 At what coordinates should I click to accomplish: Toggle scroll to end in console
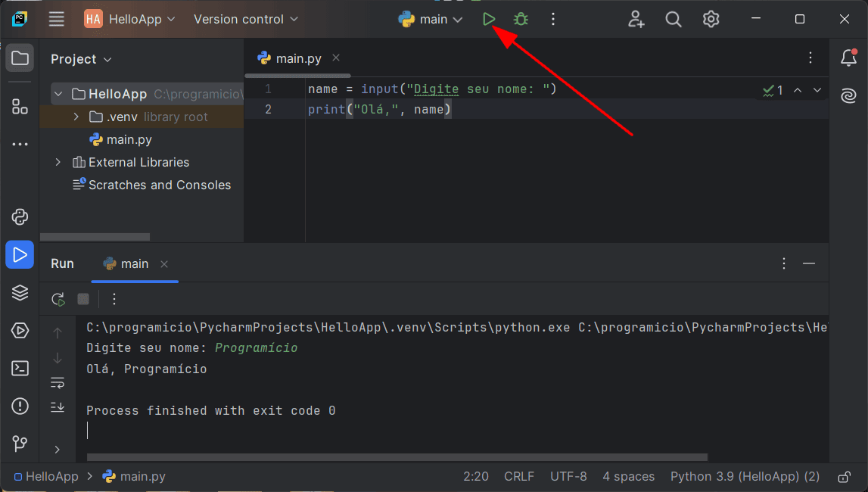click(x=58, y=407)
